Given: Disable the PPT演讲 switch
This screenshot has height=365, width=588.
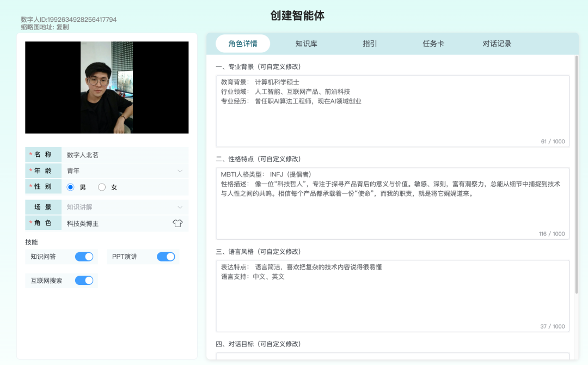Looking at the screenshot, I should point(166,257).
